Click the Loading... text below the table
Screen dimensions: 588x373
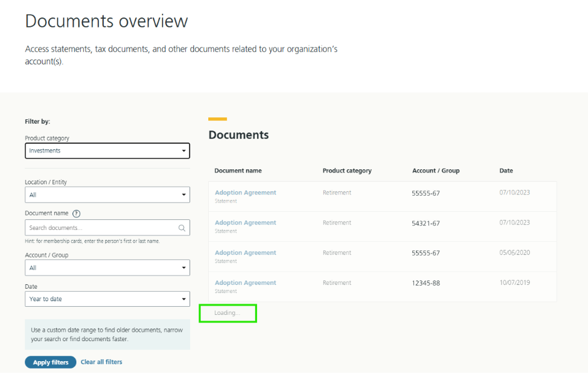227,312
